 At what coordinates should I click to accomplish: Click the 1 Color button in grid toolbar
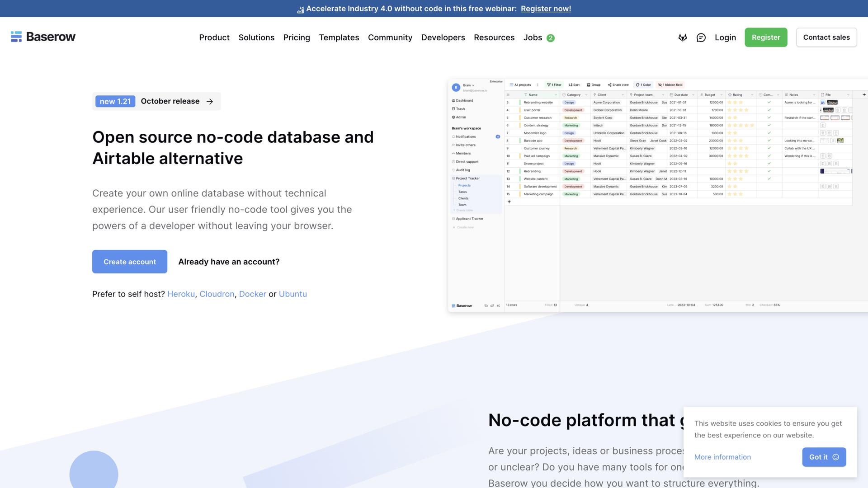[x=643, y=85]
